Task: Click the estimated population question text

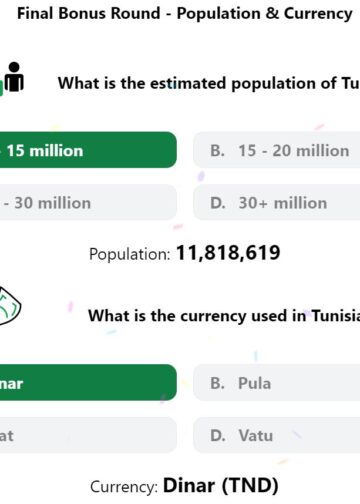Action: tap(209, 83)
